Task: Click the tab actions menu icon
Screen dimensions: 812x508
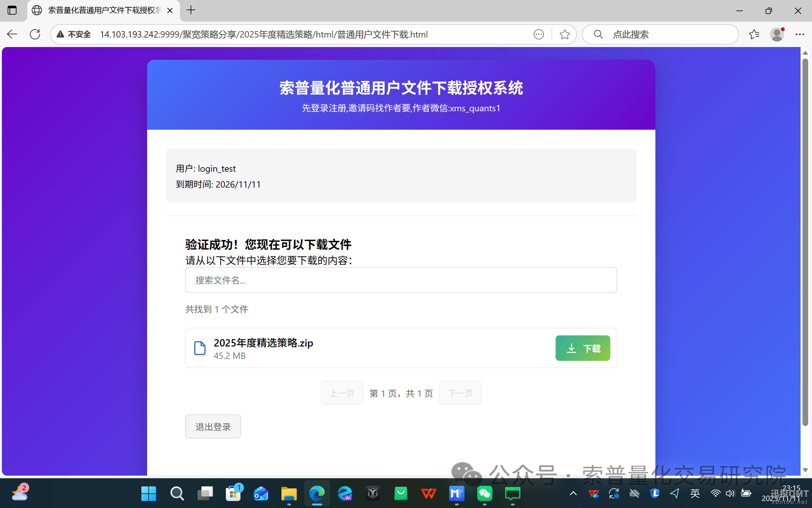Action: click(12, 10)
